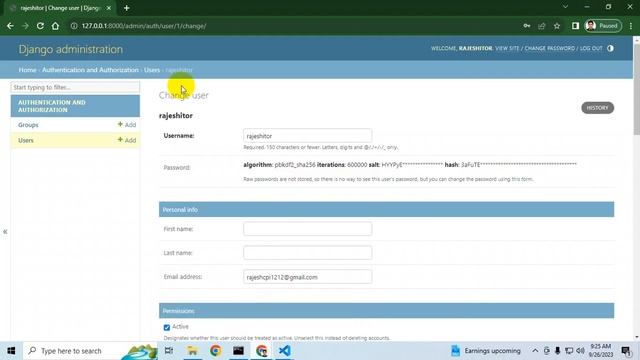Screen dimensions: 640x360
Task: Click the Permissions section header
Action: coord(386,311)
